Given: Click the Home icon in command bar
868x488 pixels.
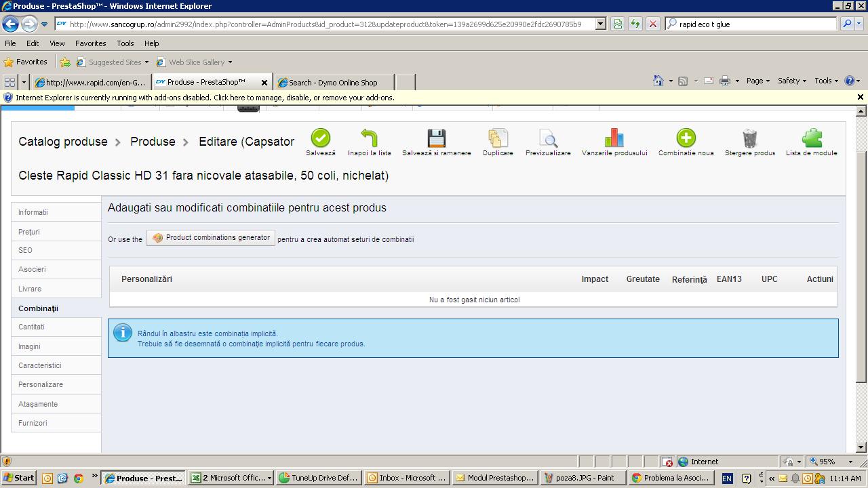Looking at the screenshot, I should 658,81.
